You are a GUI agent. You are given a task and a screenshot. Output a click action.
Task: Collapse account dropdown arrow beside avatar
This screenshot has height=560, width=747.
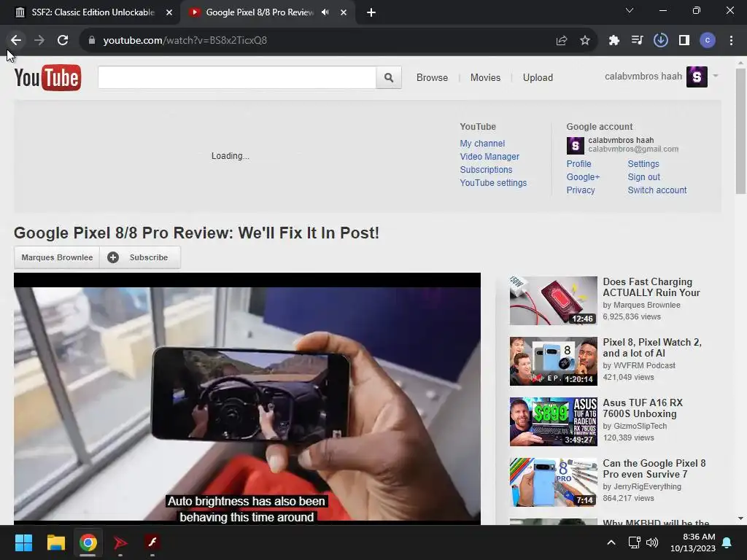(x=715, y=76)
